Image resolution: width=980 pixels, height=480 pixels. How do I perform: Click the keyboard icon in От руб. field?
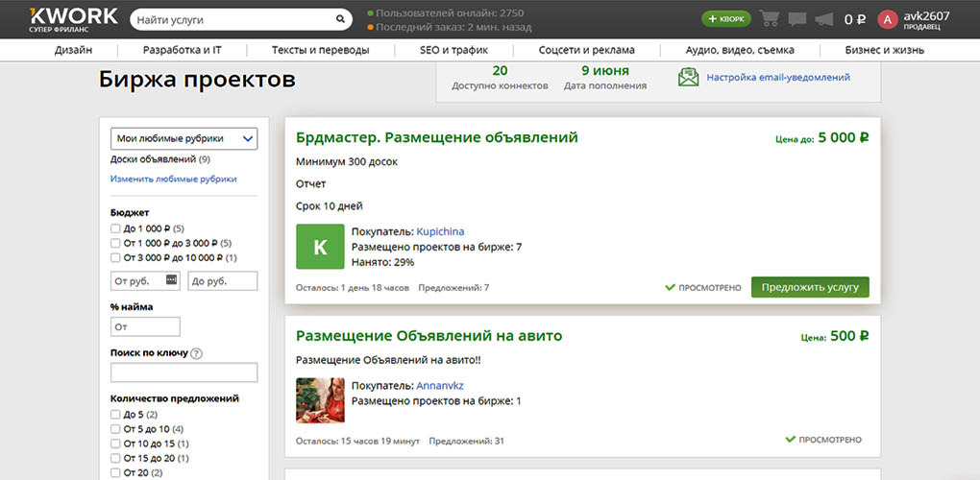pyautogui.click(x=171, y=280)
